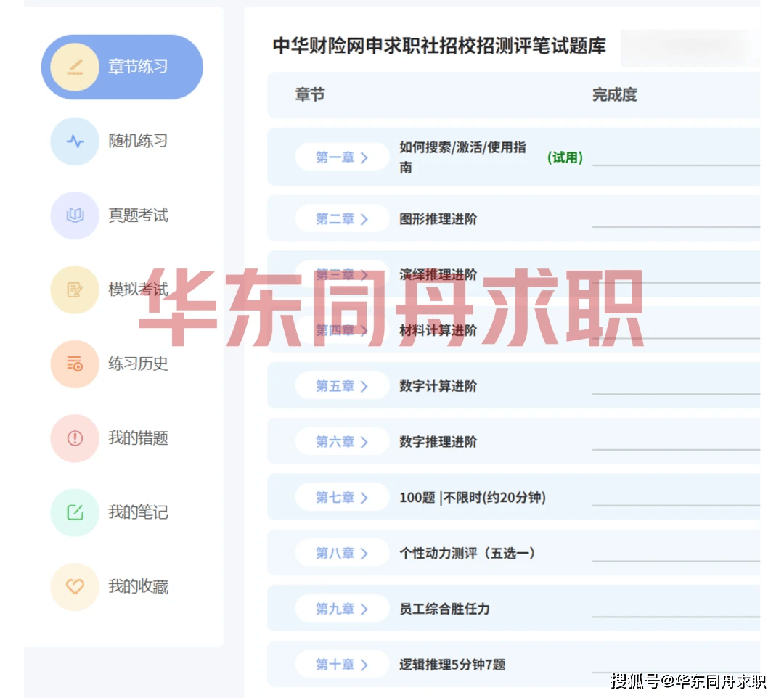Screen dimensions: 784x698
Task: Select 真题考试 from the sidebar
Action: point(138,215)
